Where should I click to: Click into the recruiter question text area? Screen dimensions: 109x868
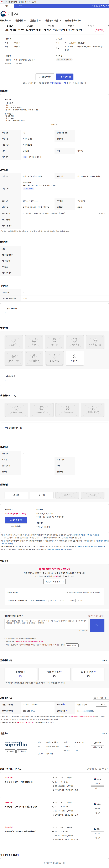click(x=46, y=624)
